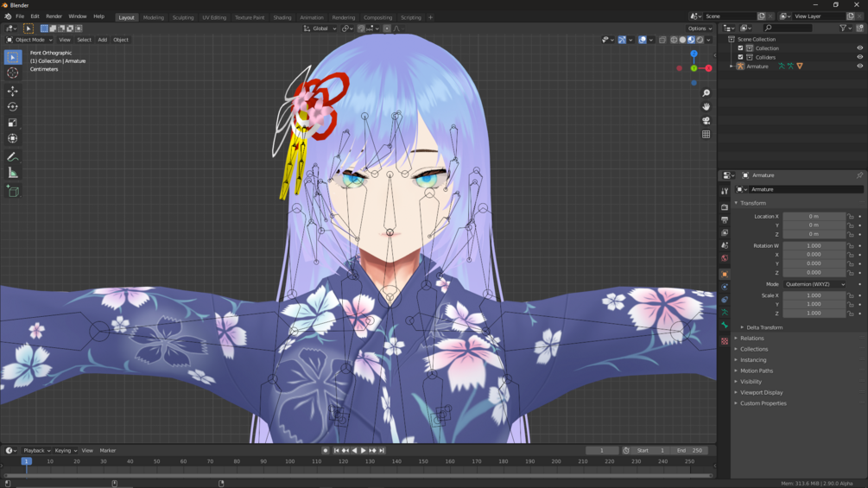Viewport: 868px width, 488px height.
Task: Click the Scale X value field
Action: point(814,295)
